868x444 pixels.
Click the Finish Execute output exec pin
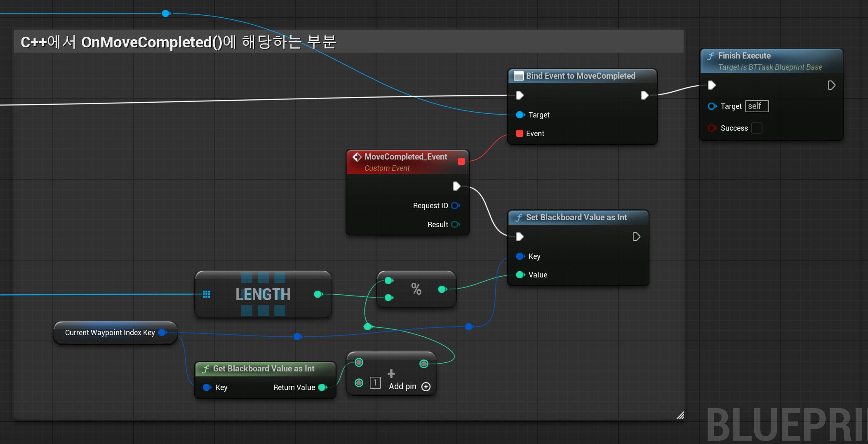831,85
